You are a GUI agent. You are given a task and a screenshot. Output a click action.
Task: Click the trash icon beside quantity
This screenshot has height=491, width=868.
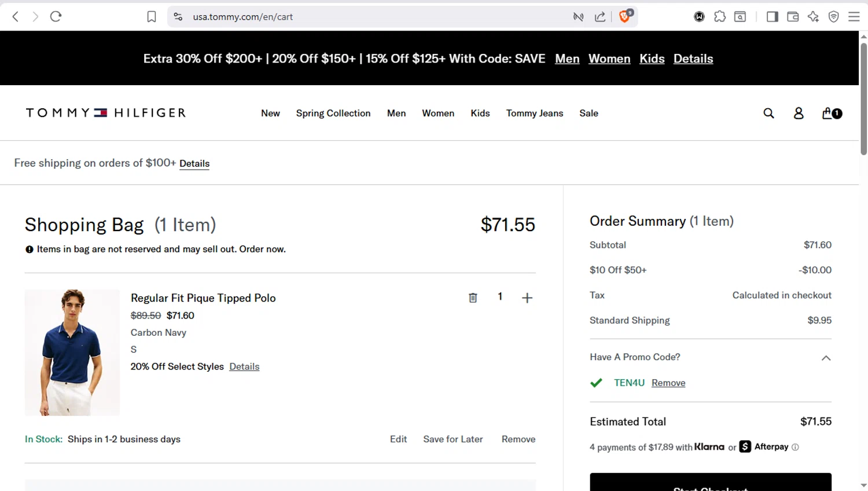pos(473,298)
